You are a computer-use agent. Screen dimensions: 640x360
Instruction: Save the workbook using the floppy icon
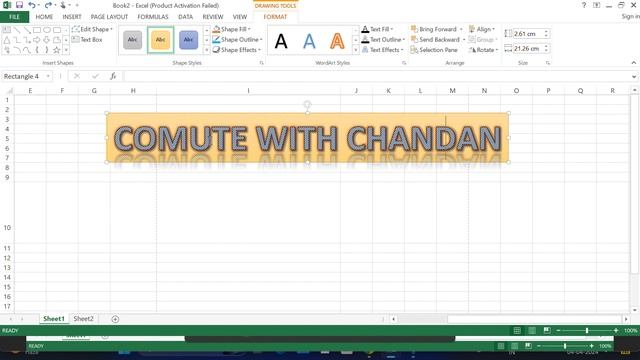[19, 5]
